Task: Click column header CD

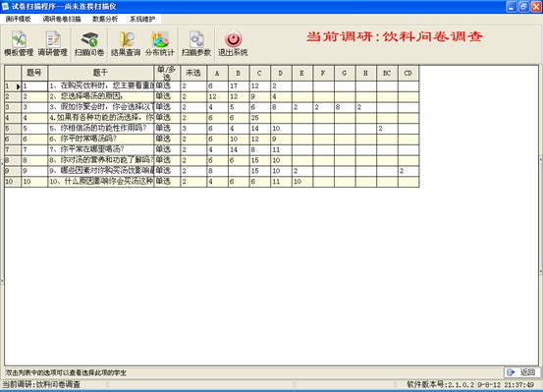Action: pos(407,73)
